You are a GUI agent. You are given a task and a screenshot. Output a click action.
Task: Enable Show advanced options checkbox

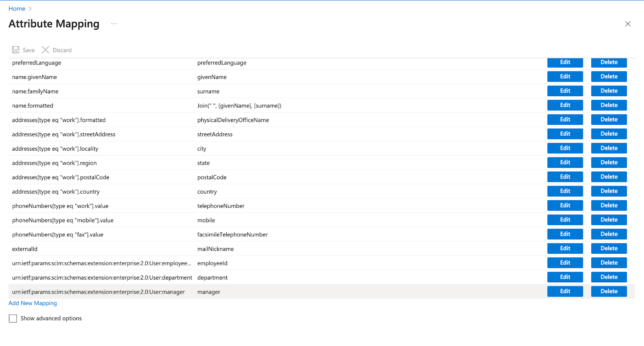[13, 319]
